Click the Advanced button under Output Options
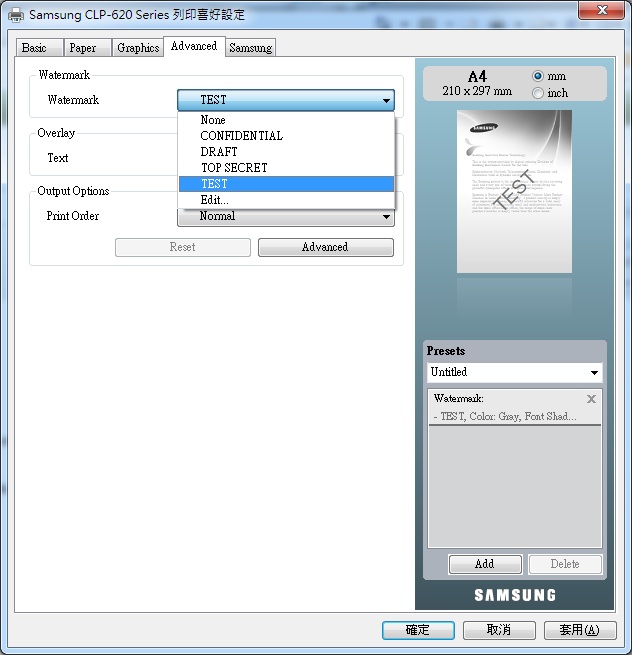The height and width of the screenshot is (655, 632). coord(325,247)
